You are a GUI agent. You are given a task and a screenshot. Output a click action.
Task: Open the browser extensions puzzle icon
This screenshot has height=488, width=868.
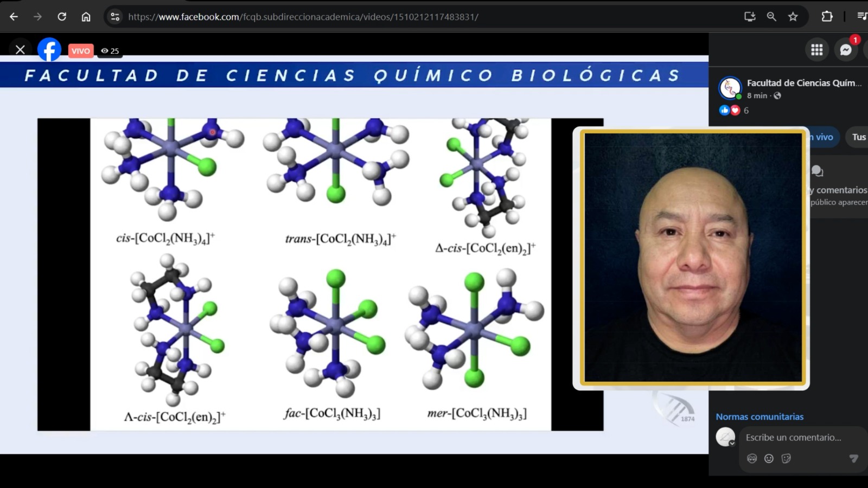pyautogui.click(x=827, y=17)
